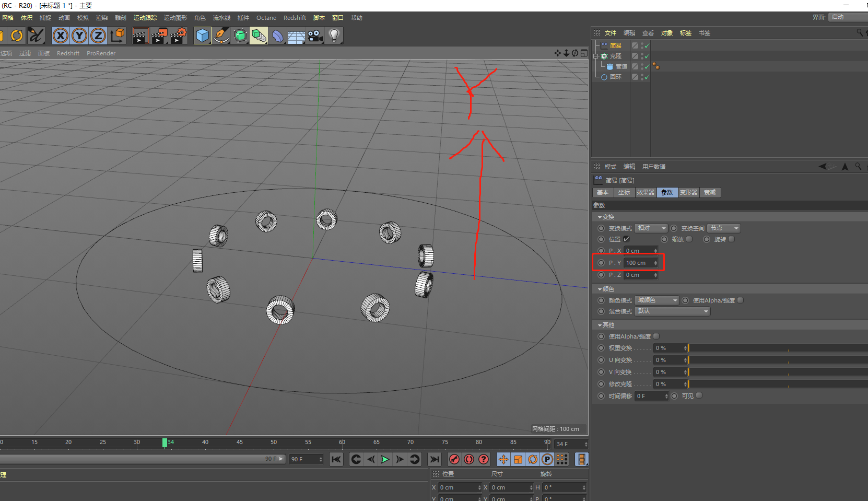Toggle the Y axis lock icon

(x=79, y=36)
